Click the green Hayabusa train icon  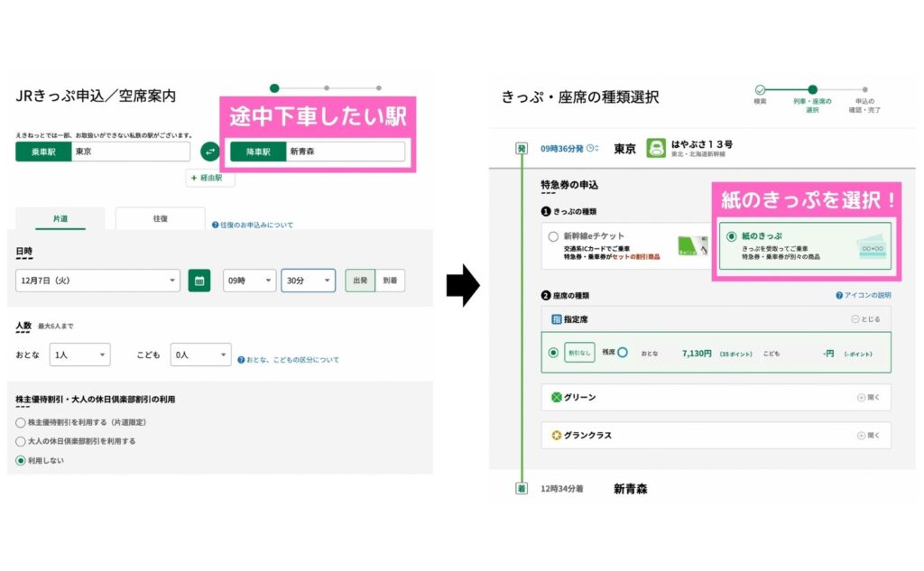pyautogui.click(x=655, y=149)
